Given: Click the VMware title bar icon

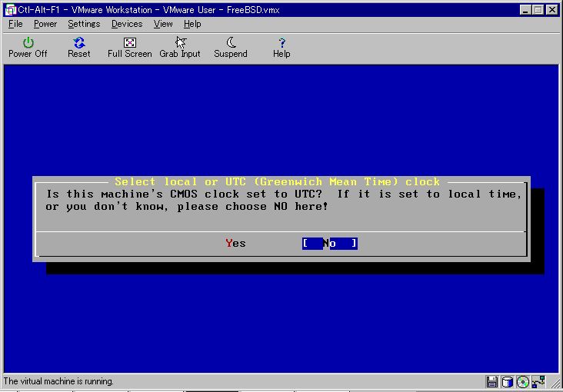Looking at the screenshot, I should (x=11, y=10).
